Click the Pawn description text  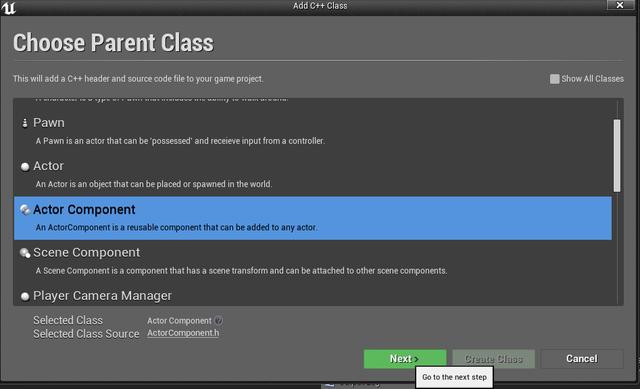coord(180,141)
